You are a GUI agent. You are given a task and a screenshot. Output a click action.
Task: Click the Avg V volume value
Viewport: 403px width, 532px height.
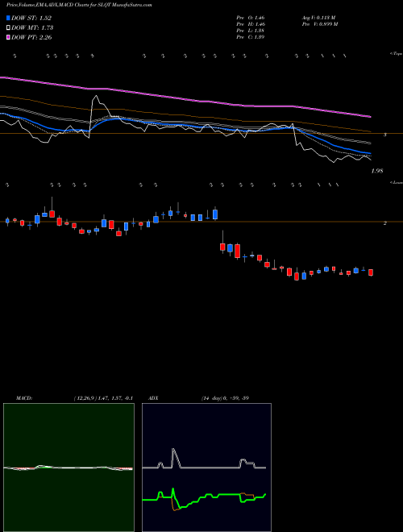point(318,18)
